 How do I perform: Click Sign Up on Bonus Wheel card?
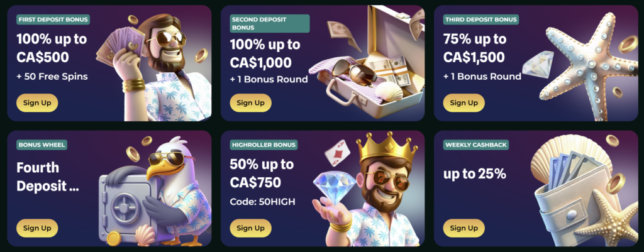[37, 227]
